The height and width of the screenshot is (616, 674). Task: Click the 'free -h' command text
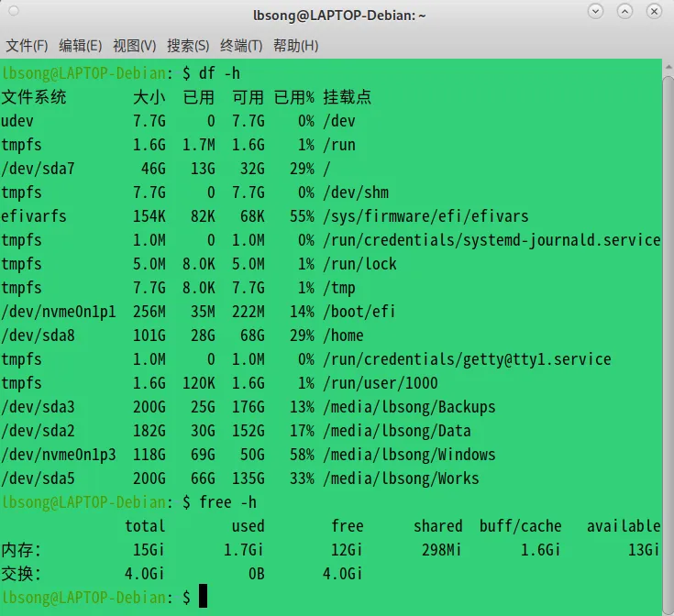(x=227, y=502)
